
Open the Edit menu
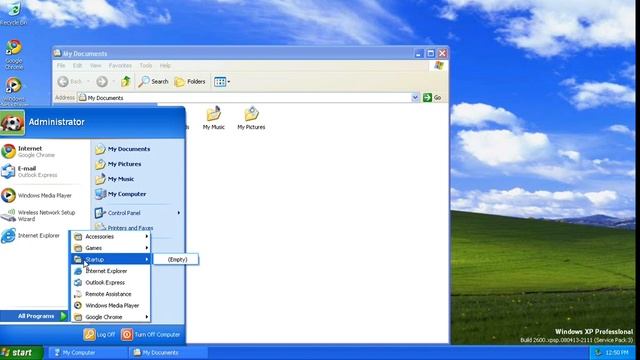[x=77, y=66]
